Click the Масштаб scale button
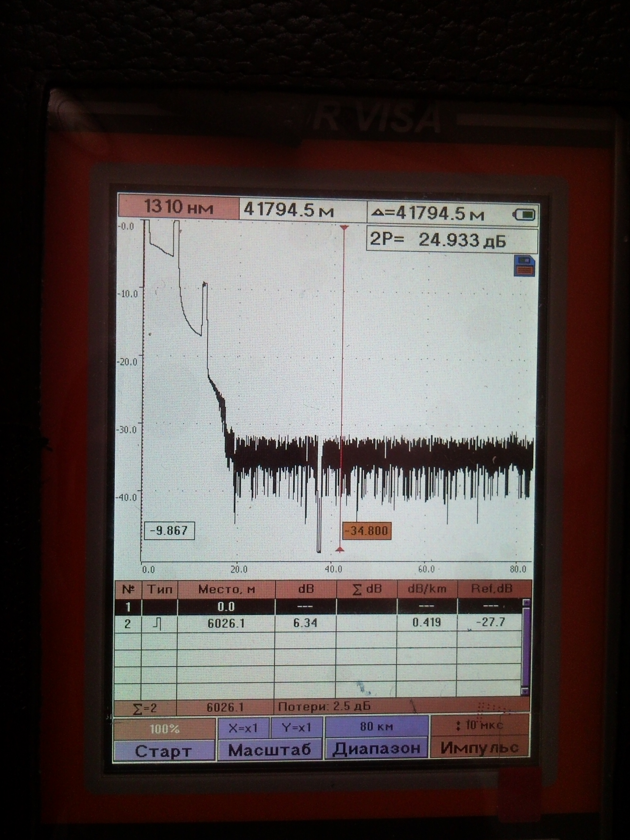Image resolution: width=630 pixels, height=840 pixels. pos(270,749)
